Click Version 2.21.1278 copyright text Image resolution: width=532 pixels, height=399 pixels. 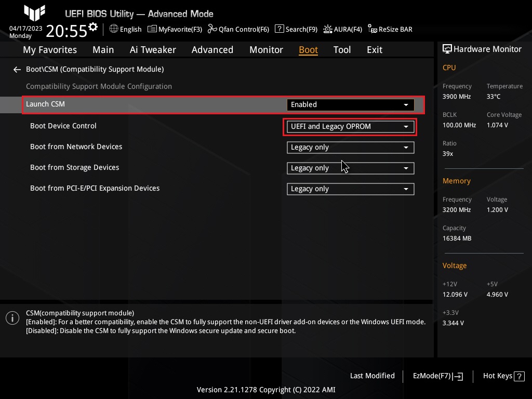tap(266, 390)
